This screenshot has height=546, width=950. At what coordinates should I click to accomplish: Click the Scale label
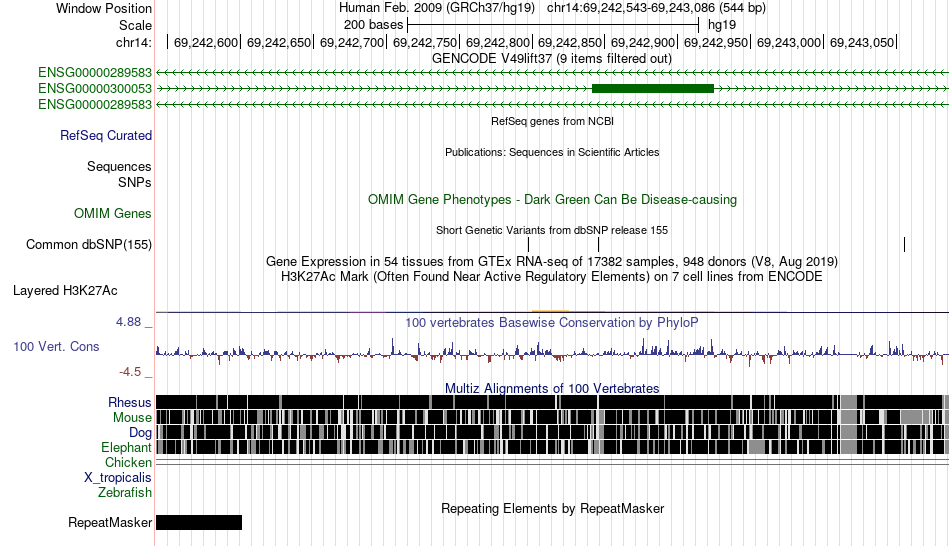tap(135, 25)
